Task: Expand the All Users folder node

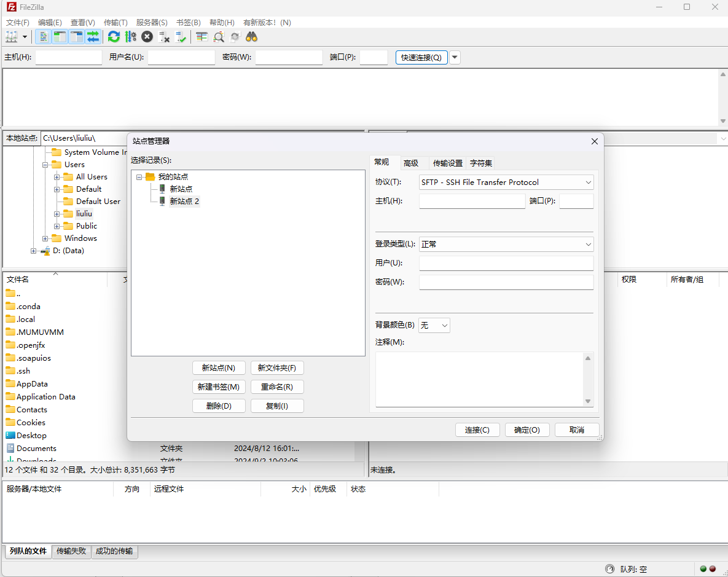Action: pyautogui.click(x=57, y=177)
